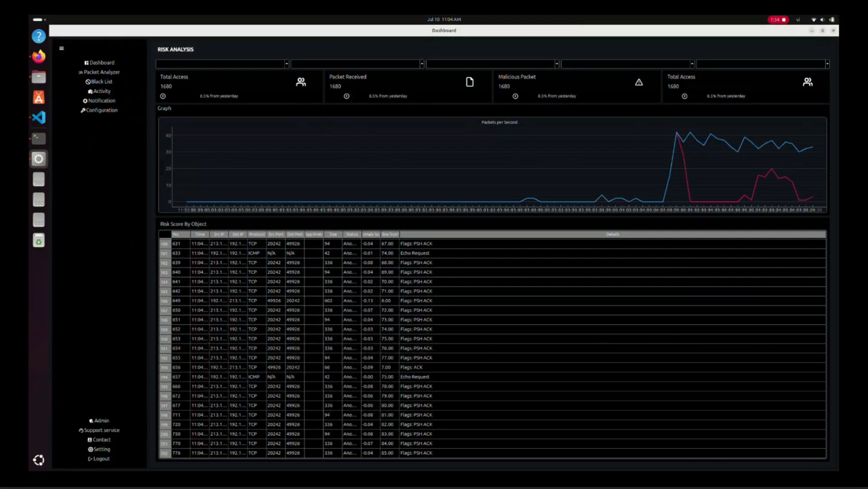The image size is (868, 489).
Task: Click the document icon in Packet Received card
Action: click(x=470, y=82)
